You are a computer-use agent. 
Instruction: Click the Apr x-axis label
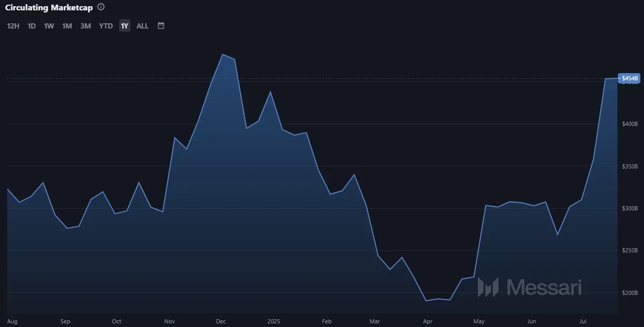[x=427, y=321]
